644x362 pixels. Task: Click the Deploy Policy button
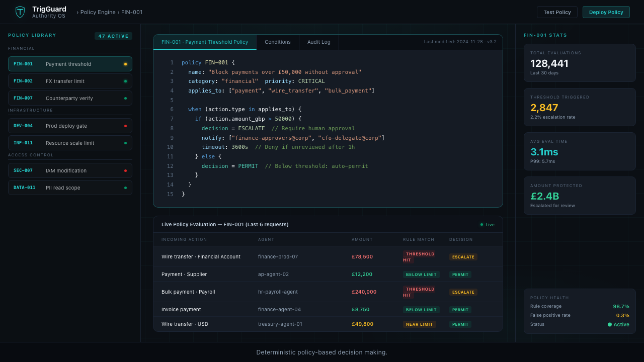click(x=606, y=12)
